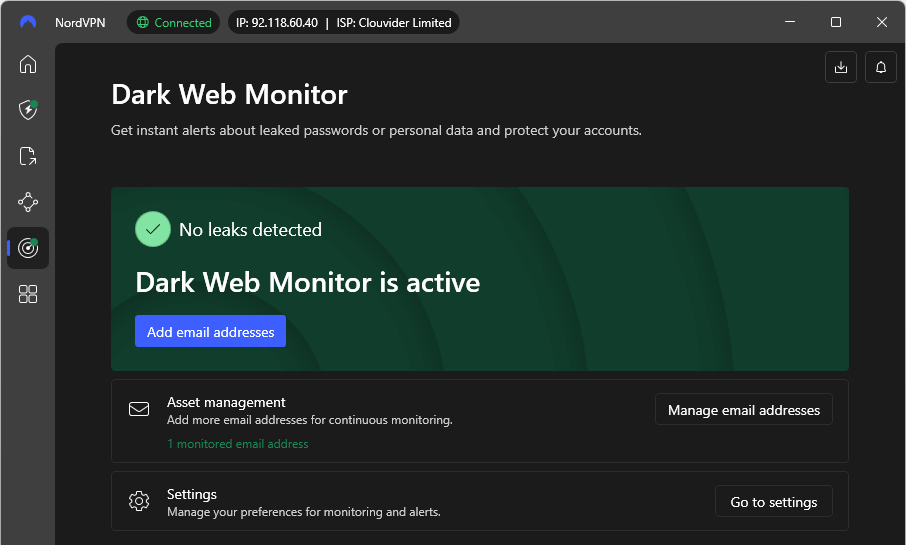Screen dimensions: 906x545
Task: Click the Settings gear icon
Action: 139,501
